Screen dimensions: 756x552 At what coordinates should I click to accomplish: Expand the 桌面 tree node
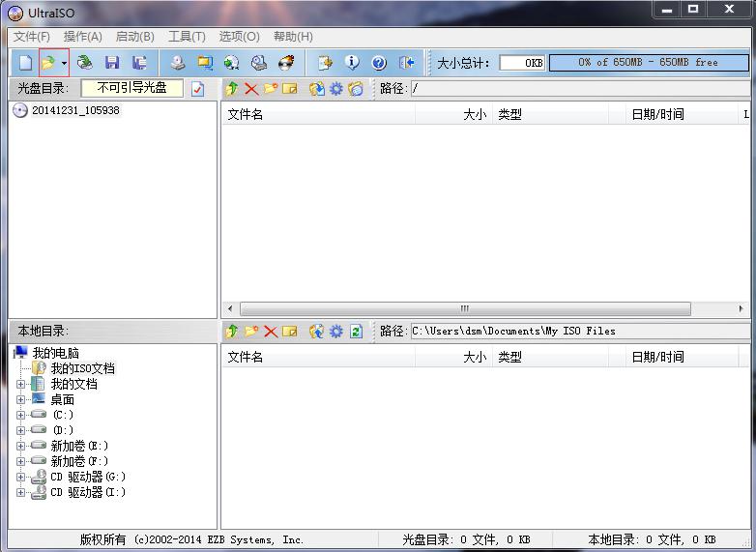click(20, 399)
